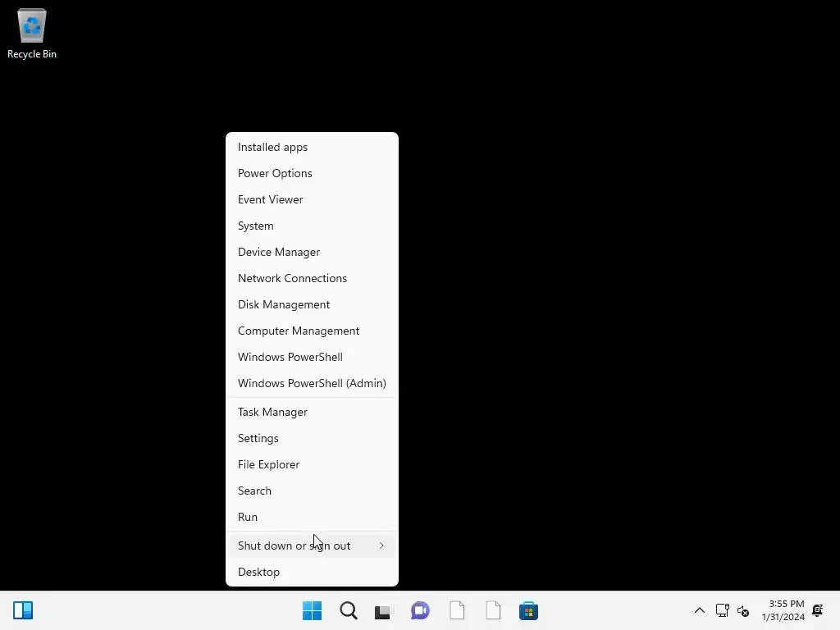Image resolution: width=840 pixels, height=630 pixels.
Task: Select File Explorer in the menu
Action: click(312, 464)
